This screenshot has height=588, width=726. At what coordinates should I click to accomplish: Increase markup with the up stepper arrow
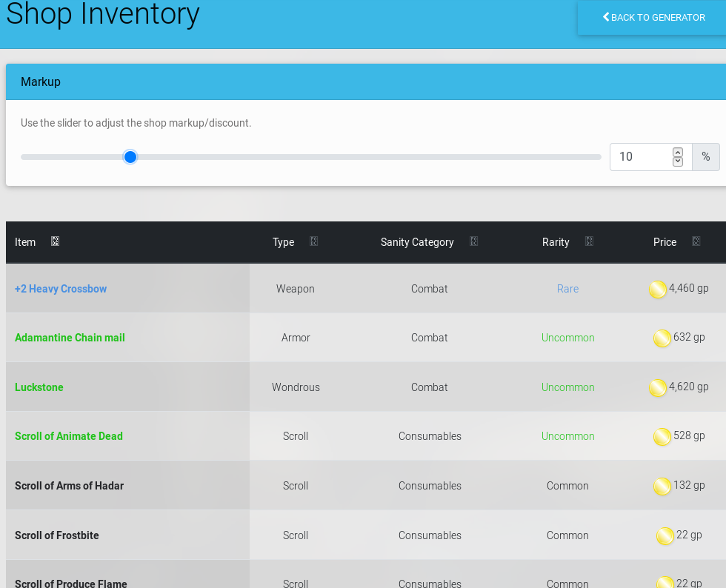coord(678,153)
